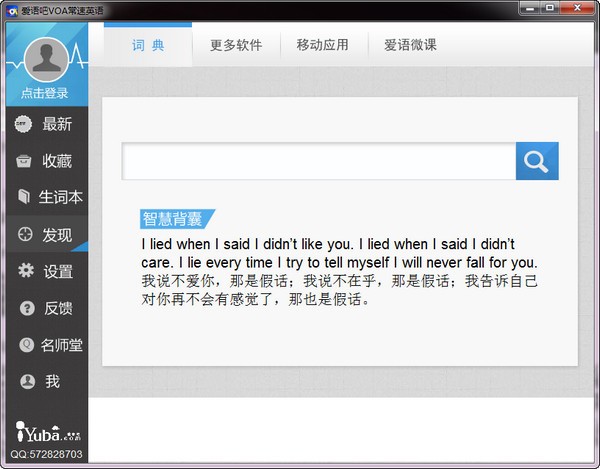Click the 反馈 question mark icon
The width and height of the screenshot is (600, 469).
click(x=27, y=308)
